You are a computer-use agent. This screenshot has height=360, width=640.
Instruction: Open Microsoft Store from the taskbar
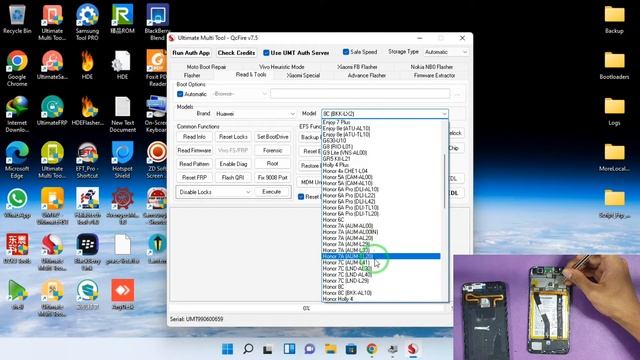click(351, 349)
